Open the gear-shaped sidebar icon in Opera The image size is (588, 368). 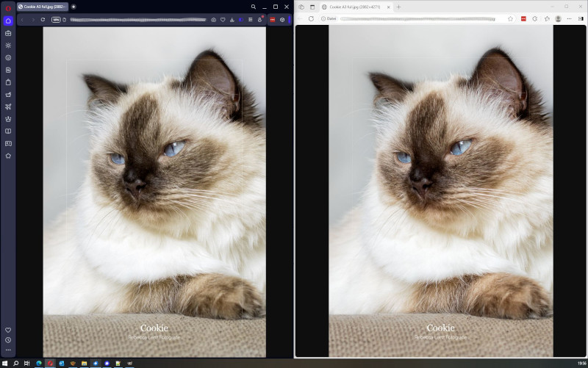[8, 46]
